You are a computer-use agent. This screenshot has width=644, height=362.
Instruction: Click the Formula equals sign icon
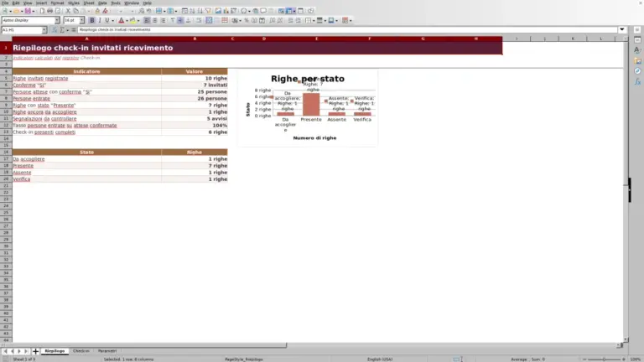click(x=74, y=29)
